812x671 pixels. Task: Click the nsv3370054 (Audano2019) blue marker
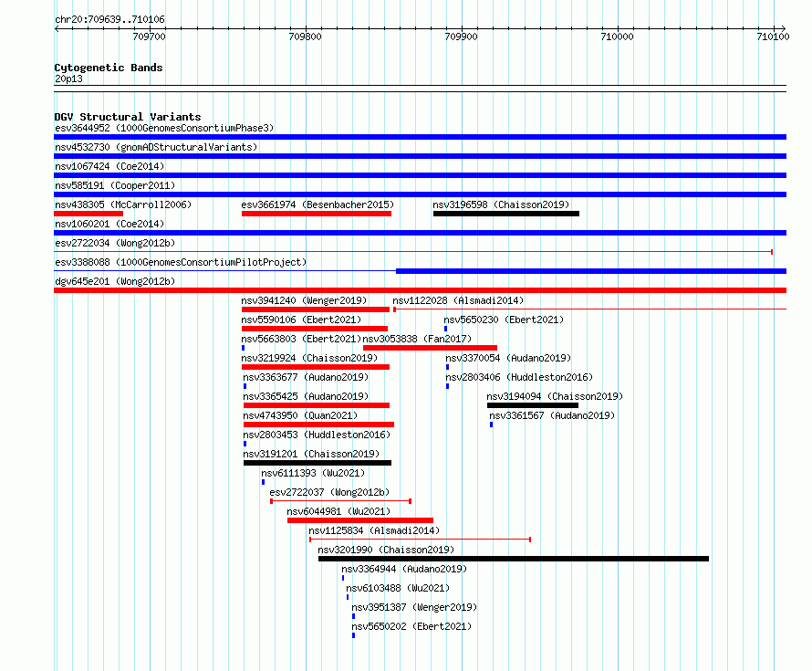pos(447,367)
